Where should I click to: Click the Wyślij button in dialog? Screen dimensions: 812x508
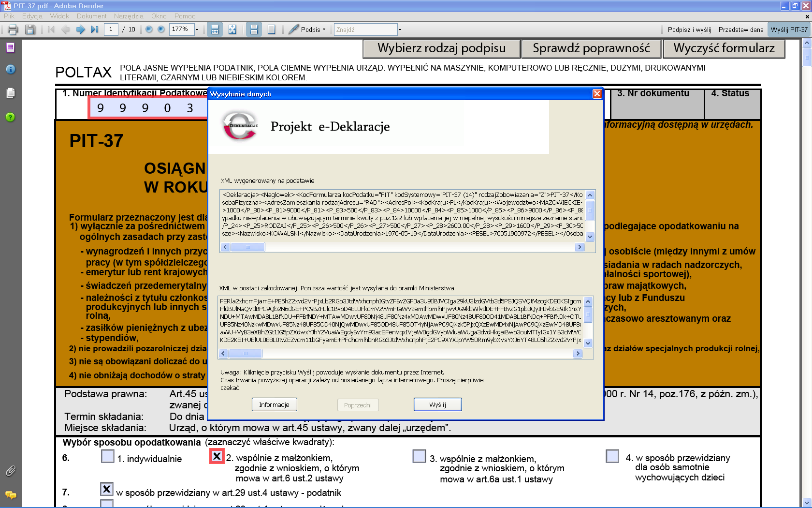click(438, 404)
